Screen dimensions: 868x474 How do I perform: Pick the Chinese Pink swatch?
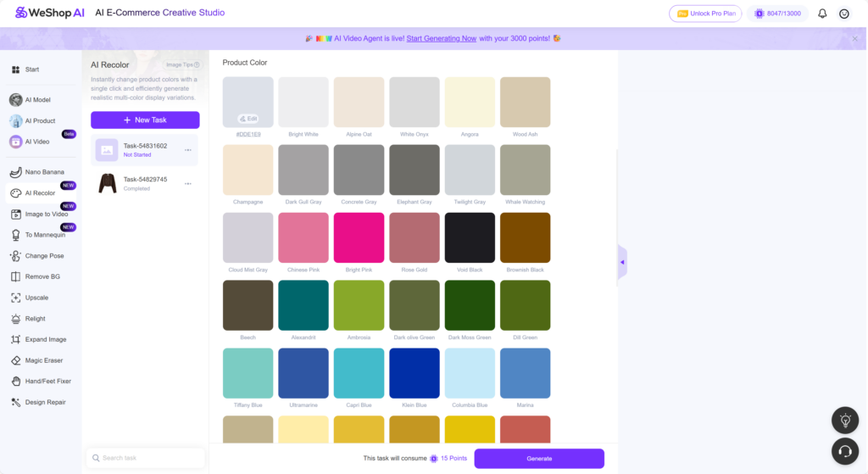[303, 237]
